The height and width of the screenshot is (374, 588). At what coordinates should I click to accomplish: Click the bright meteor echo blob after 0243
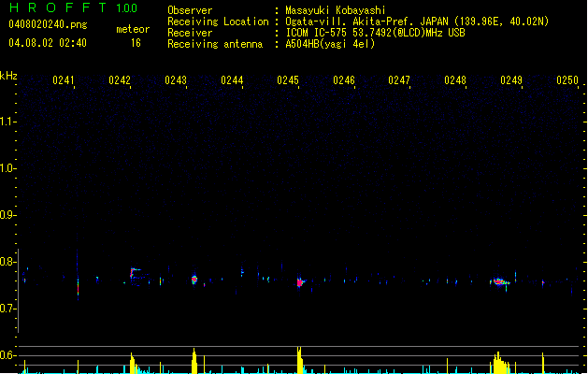[194, 280]
